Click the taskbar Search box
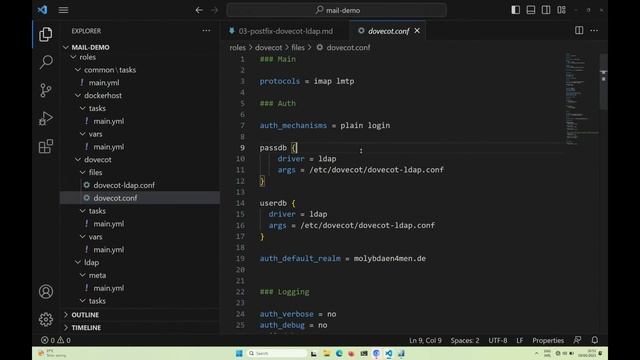This screenshot has height=360, width=640. pos(277,353)
